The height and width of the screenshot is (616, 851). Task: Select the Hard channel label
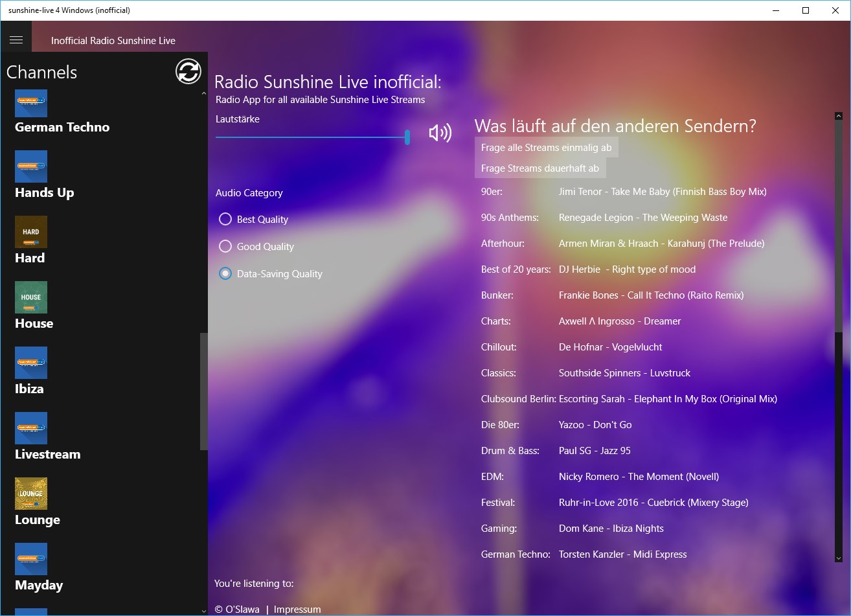tap(30, 258)
